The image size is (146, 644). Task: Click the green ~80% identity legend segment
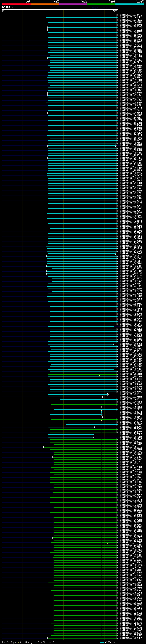click(101, 4)
